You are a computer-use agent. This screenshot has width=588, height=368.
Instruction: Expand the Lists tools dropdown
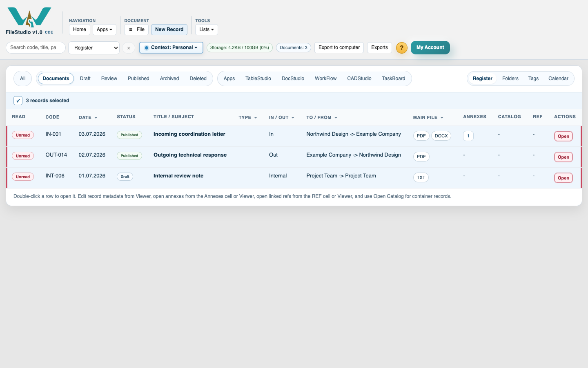(207, 29)
